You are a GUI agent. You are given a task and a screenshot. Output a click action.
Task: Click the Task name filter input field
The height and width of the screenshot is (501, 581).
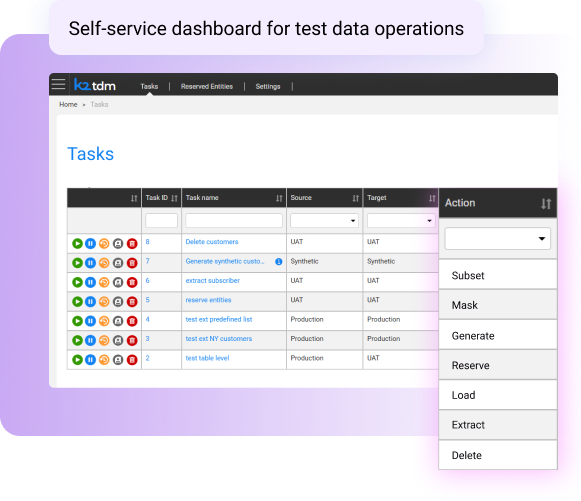[x=234, y=220]
